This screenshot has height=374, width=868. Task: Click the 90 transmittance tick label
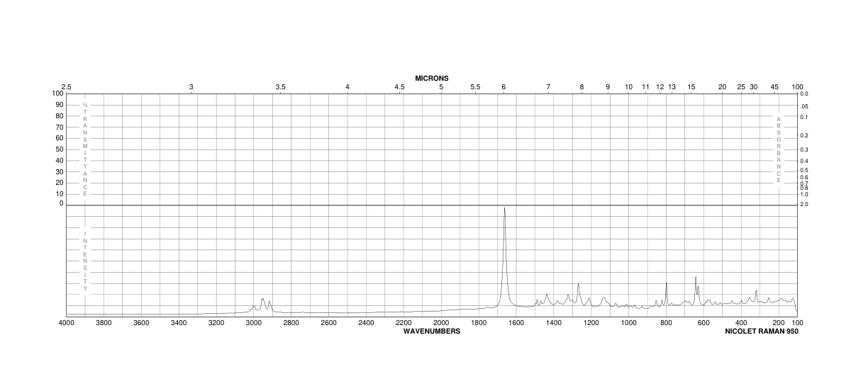coord(58,105)
